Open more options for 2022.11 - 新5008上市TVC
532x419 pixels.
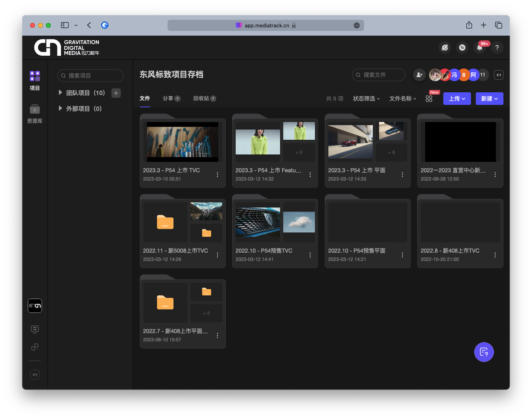[217, 255]
